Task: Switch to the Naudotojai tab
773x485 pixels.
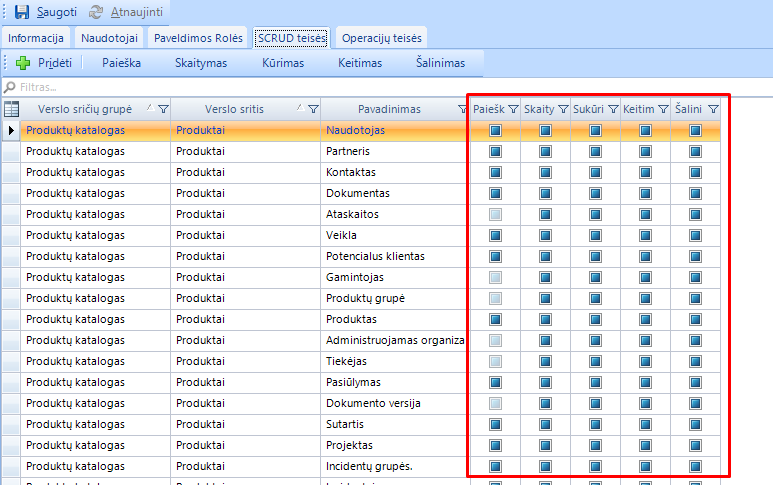Action: point(109,38)
